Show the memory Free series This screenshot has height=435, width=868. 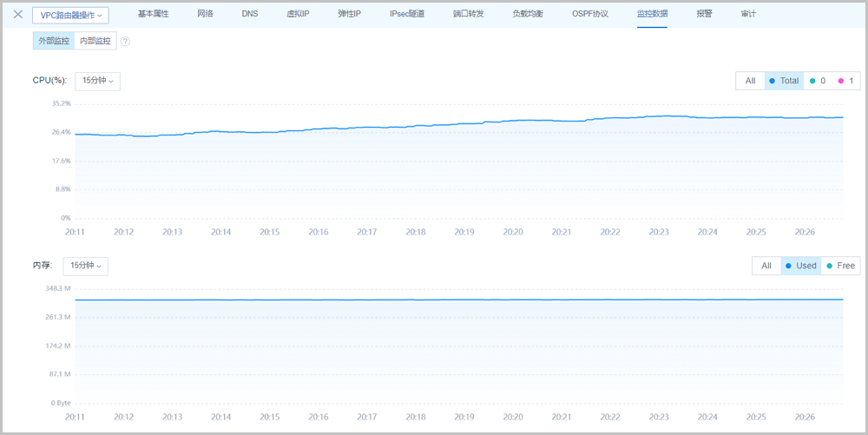point(840,266)
